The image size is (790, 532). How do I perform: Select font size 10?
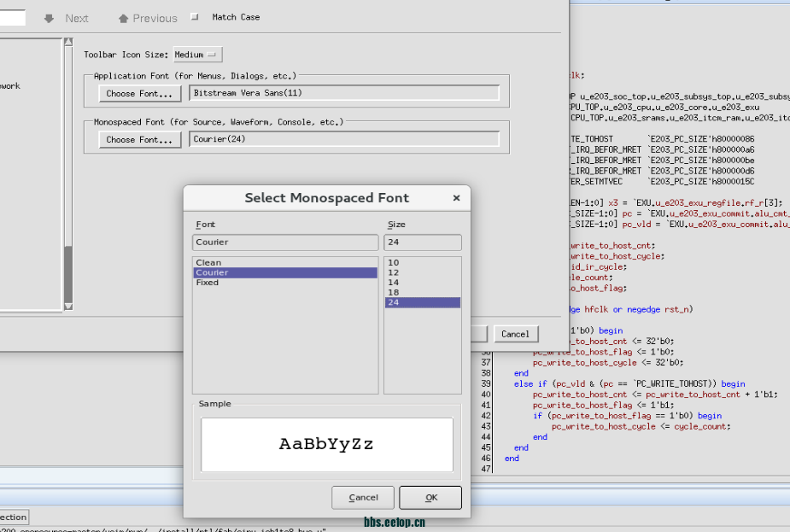click(423, 262)
